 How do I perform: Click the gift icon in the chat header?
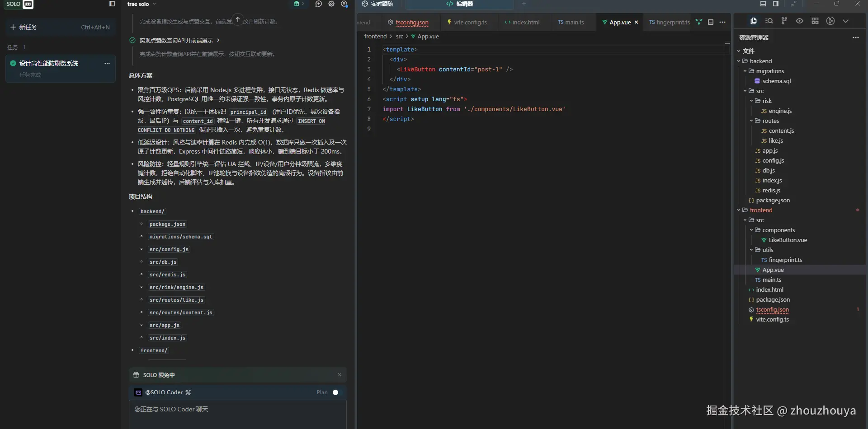tap(297, 4)
